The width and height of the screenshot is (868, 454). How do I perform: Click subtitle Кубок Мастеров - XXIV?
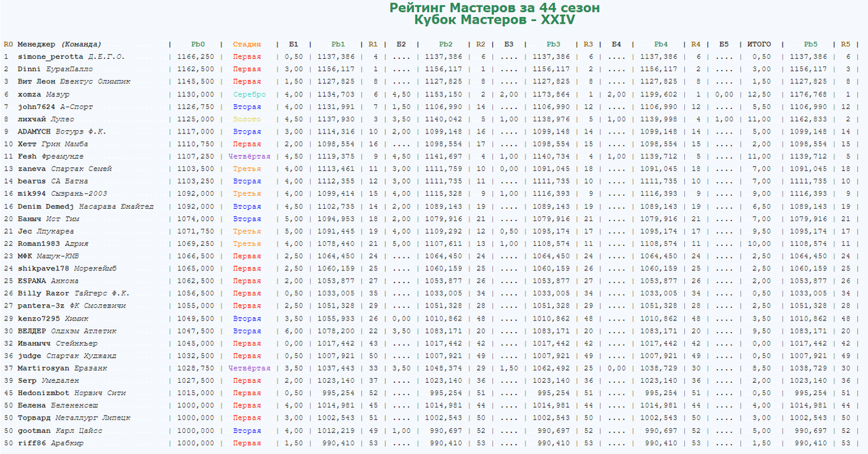click(494, 20)
